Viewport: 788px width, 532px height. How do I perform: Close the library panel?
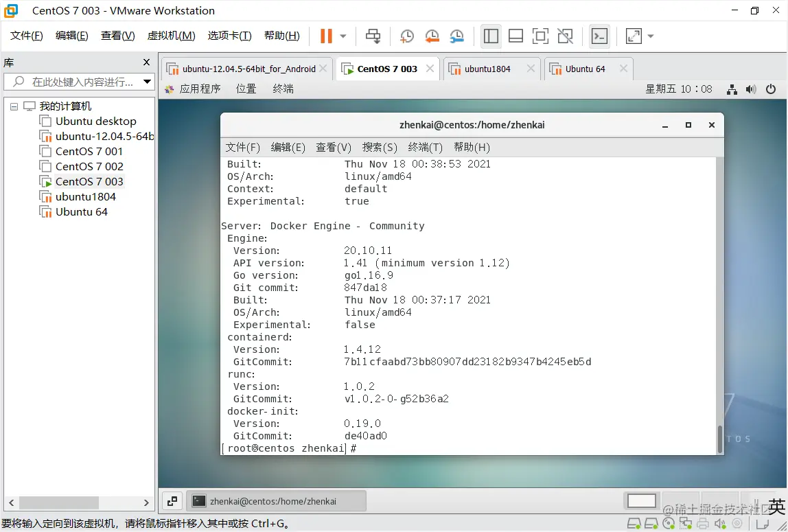click(x=146, y=62)
